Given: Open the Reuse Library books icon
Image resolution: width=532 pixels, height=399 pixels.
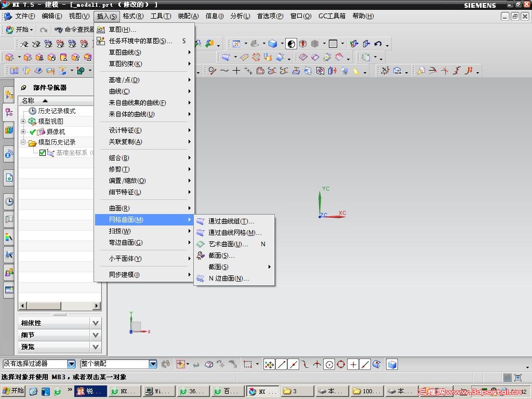Looking at the screenshot, I should (9, 129).
